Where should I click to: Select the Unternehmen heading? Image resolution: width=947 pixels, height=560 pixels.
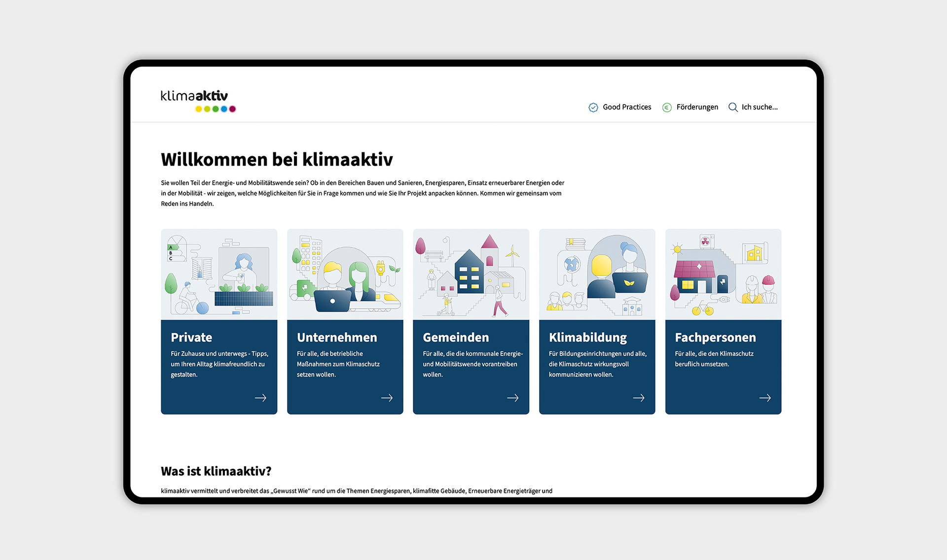point(337,338)
